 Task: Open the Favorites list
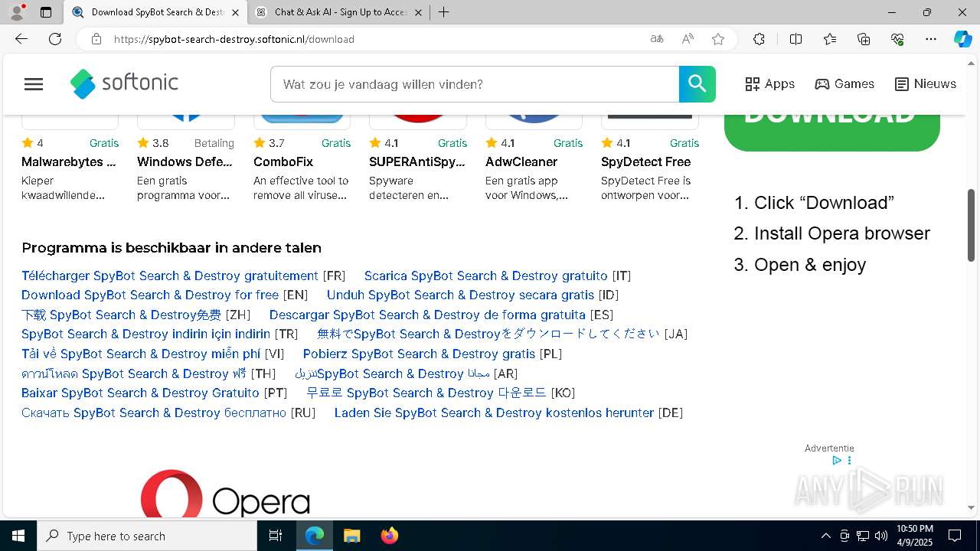point(830,39)
